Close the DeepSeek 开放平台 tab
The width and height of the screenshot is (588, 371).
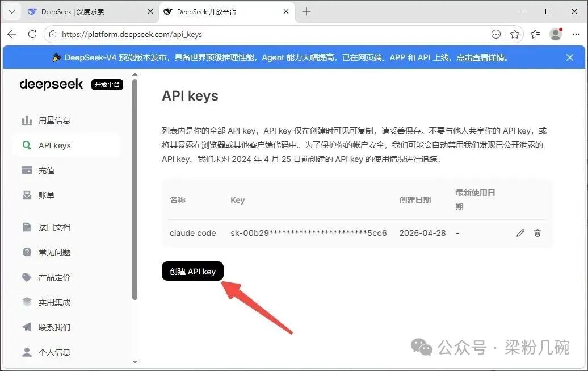[285, 11]
